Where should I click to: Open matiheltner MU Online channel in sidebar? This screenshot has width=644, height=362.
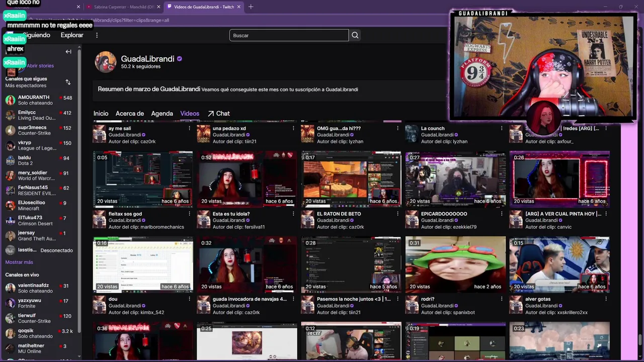pyautogui.click(x=39, y=348)
